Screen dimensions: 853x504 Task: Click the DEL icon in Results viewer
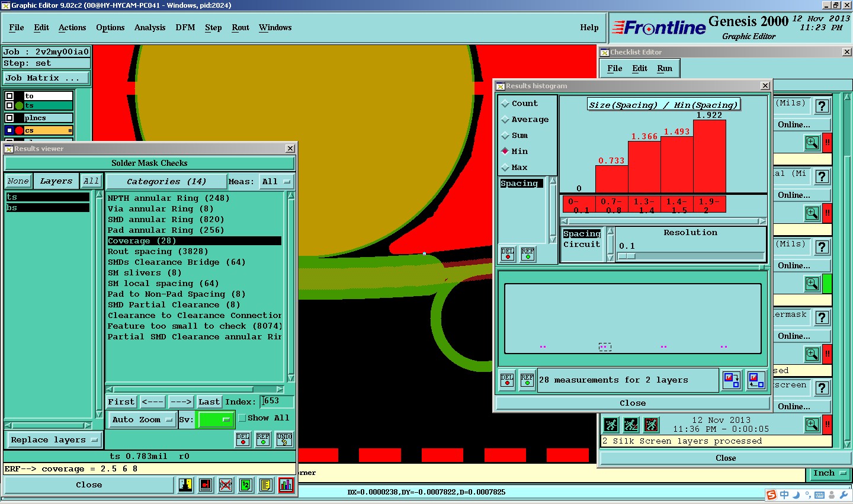(243, 439)
